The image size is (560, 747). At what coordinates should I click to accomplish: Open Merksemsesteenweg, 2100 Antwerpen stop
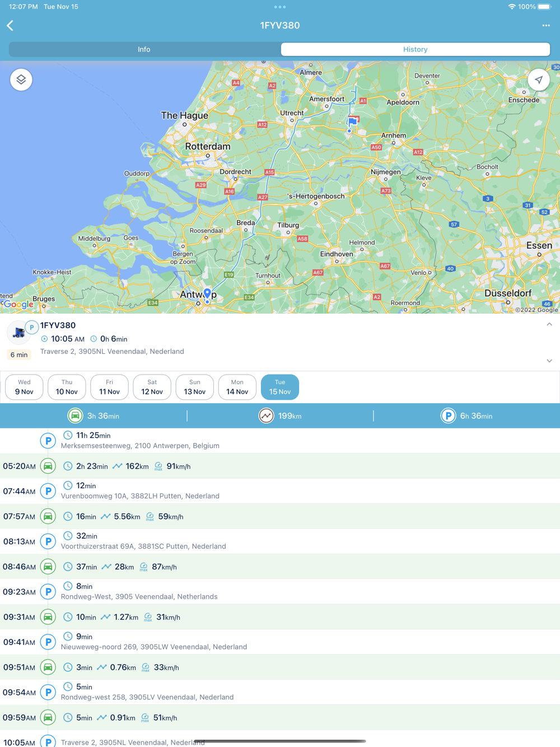[280, 441]
